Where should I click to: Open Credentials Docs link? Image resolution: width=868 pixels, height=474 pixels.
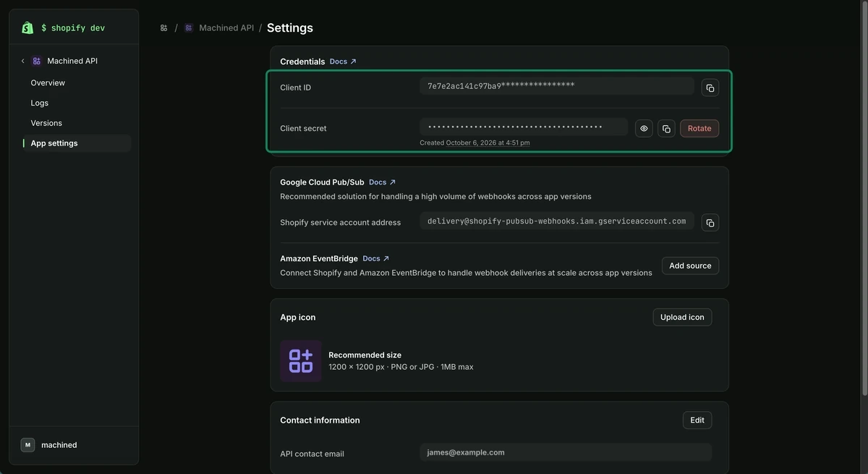pos(343,62)
